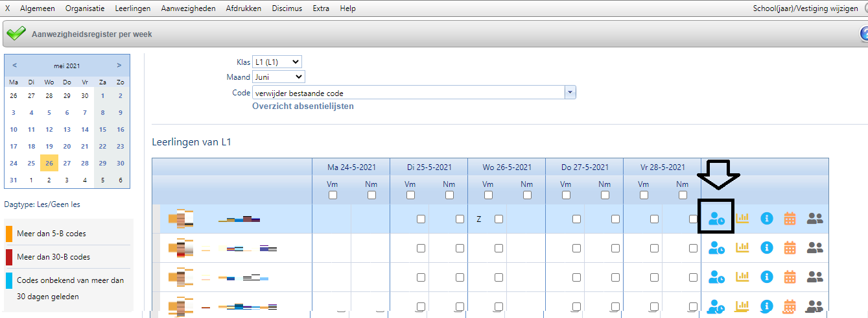868x318 pixels.
Task: Click the group people icon in first row
Action: (x=815, y=219)
